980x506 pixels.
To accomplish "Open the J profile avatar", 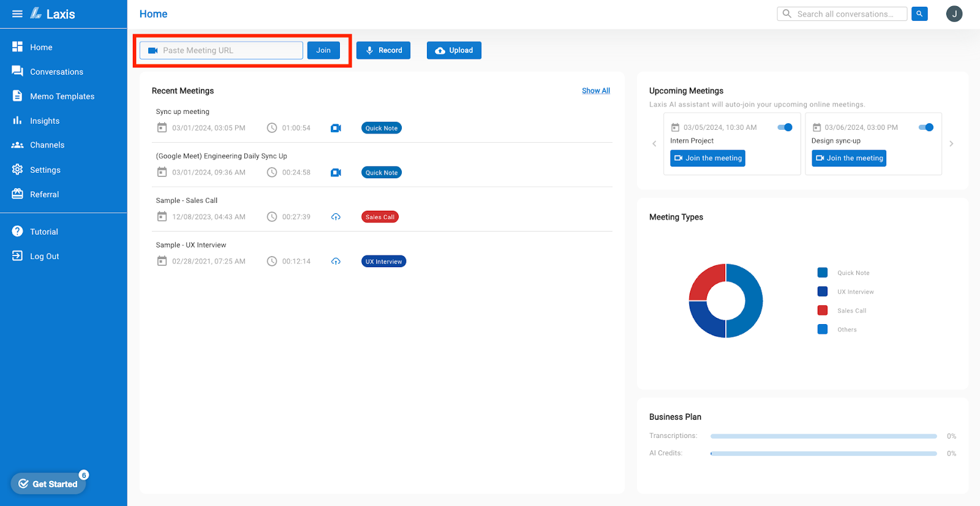I will tap(954, 13).
